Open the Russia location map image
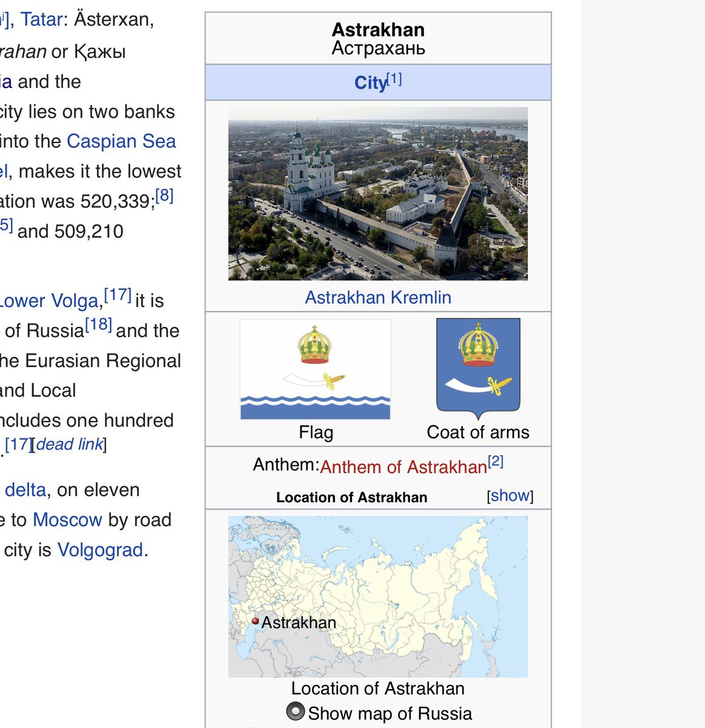The image size is (705, 728). (x=378, y=596)
